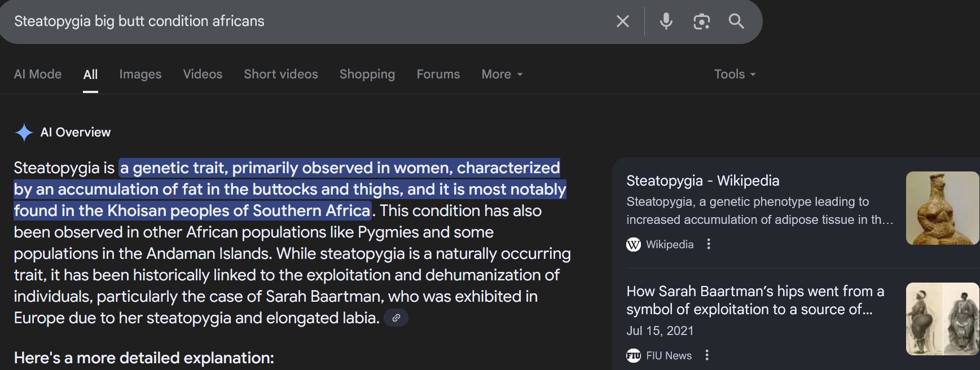Open the Forums tab

pyautogui.click(x=438, y=74)
